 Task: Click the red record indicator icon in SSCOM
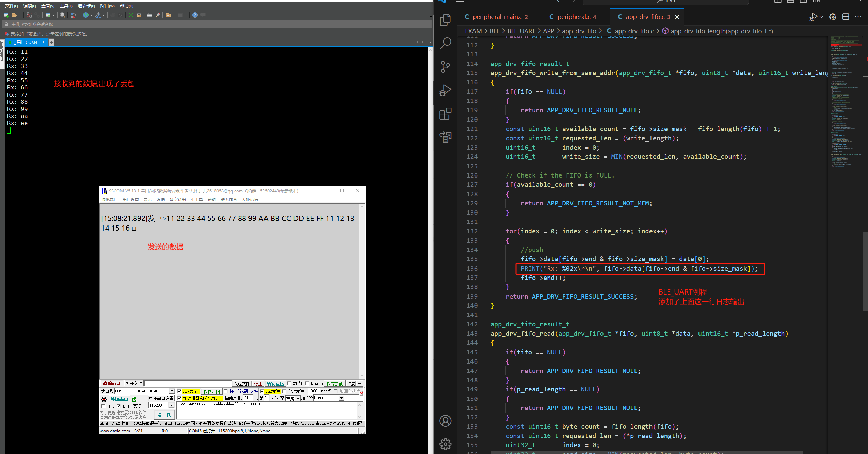pos(104,399)
